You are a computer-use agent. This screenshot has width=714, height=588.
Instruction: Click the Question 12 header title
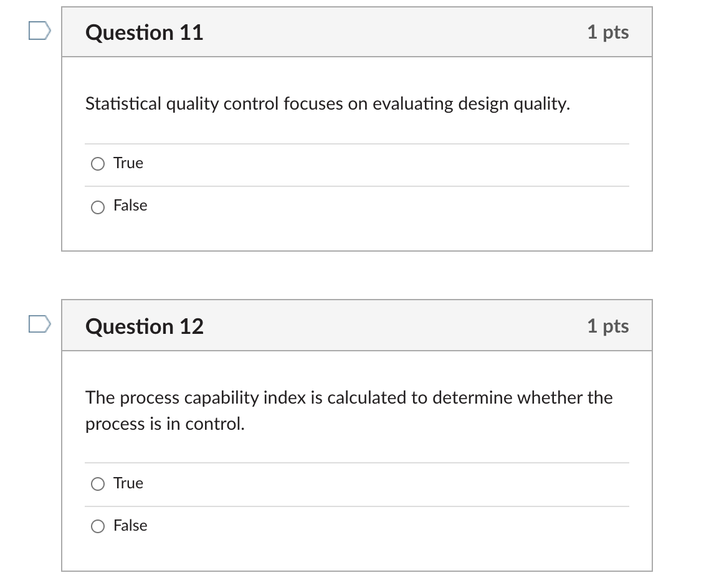[144, 326]
